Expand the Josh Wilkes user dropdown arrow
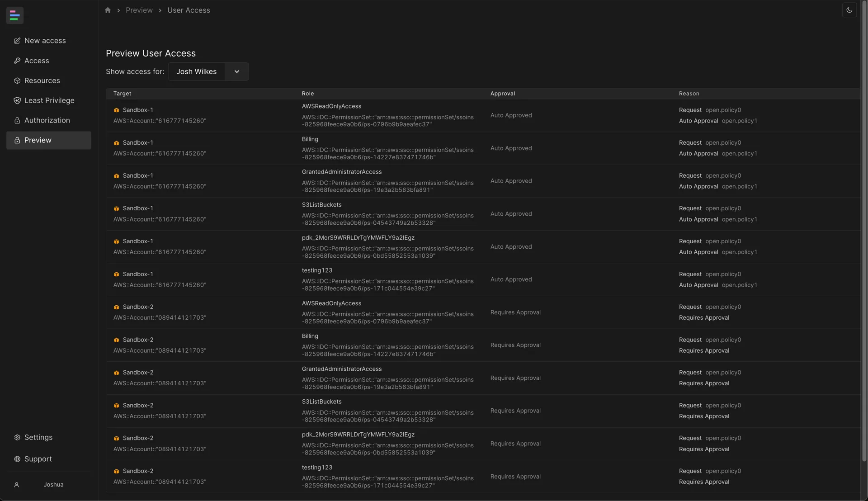Image resolution: width=868 pixels, height=501 pixels. [x=236, y=72]
